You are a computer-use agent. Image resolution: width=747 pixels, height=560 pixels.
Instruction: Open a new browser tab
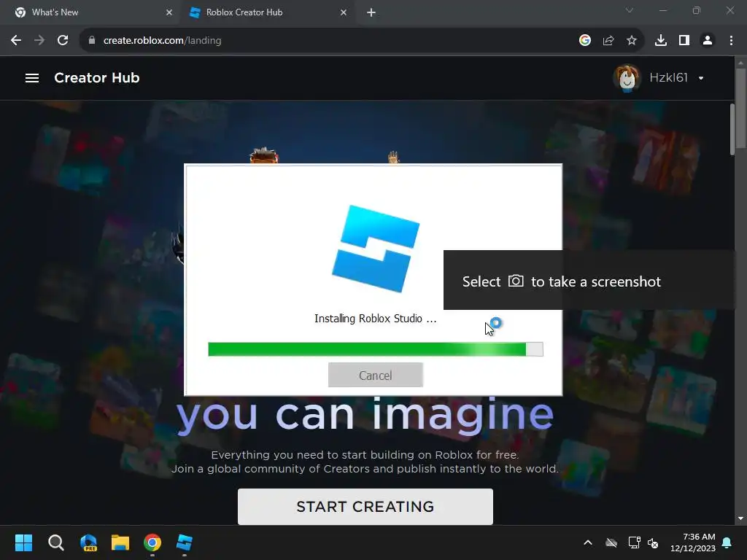pos(371,12)
